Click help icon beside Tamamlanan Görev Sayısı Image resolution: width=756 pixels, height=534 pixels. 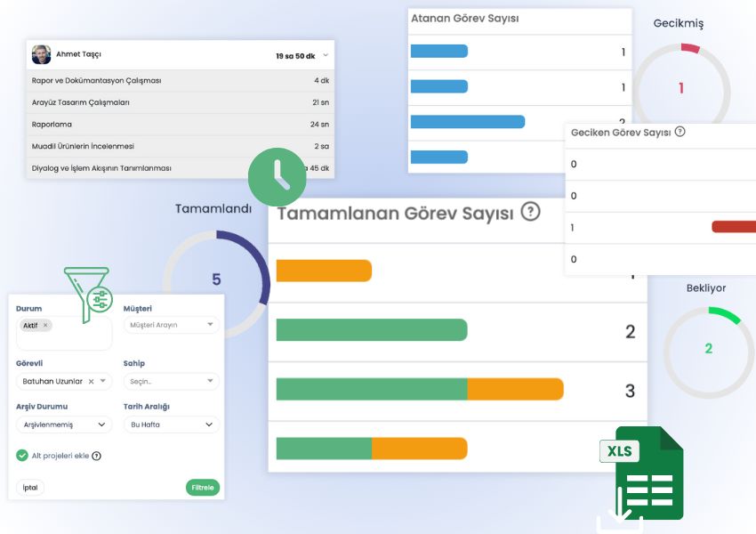[530, 212]
